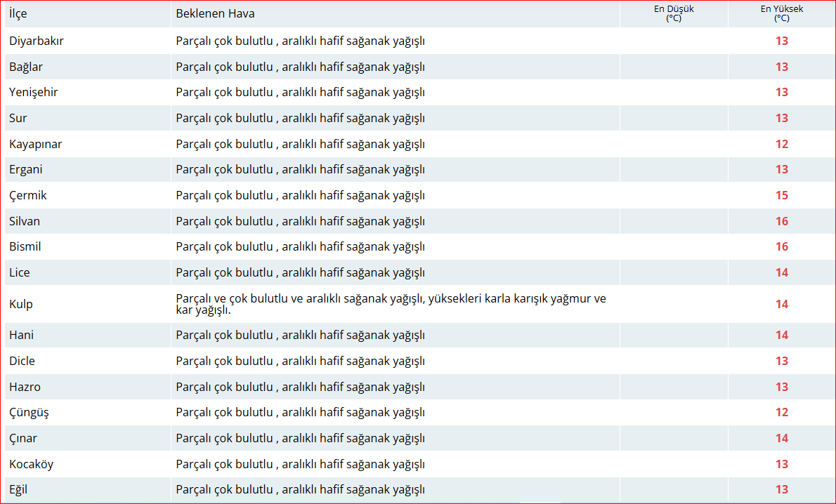Click the En Yüksek temperature header

(x=781, y=13)
